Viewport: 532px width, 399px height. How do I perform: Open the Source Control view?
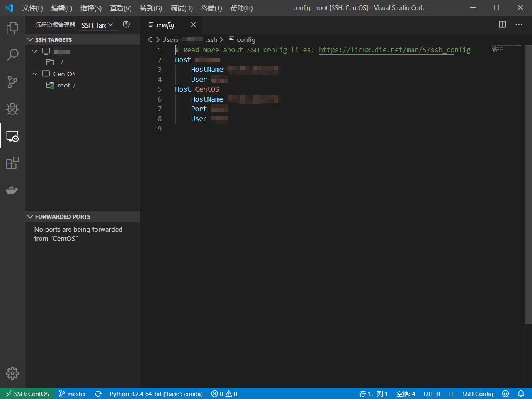(x=12, y=82)
